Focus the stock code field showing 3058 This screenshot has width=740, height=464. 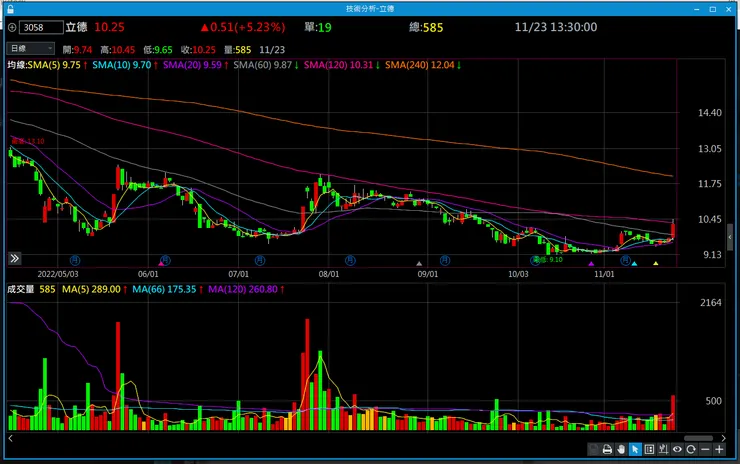(x=41, y=27)
